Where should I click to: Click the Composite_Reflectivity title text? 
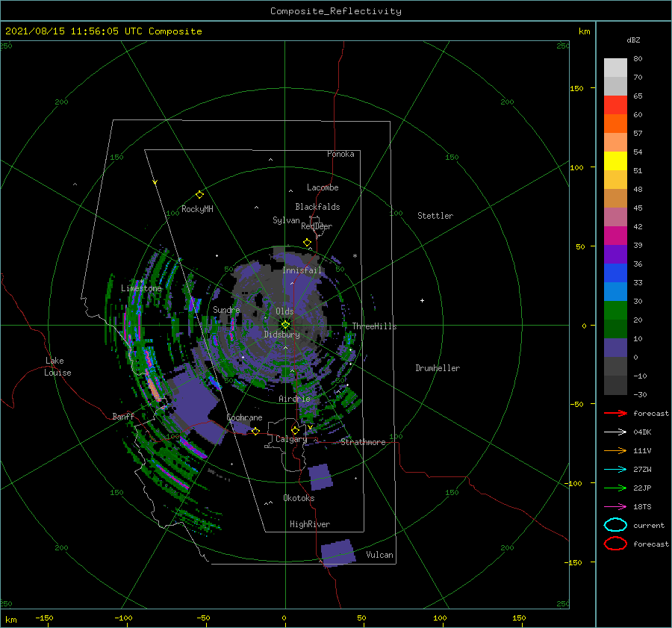(335, 11)
